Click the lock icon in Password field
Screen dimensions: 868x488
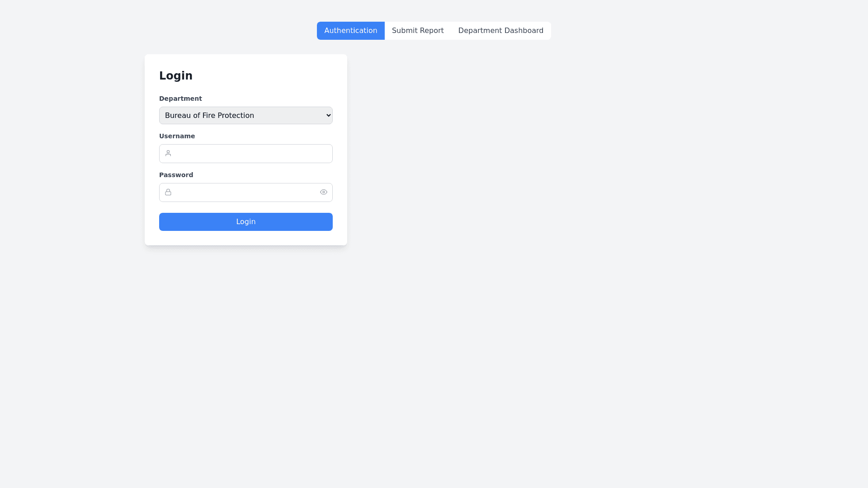click(168, 192)
